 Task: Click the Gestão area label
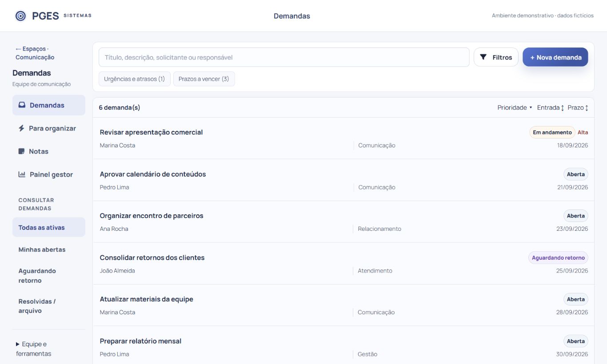[367, 354]
